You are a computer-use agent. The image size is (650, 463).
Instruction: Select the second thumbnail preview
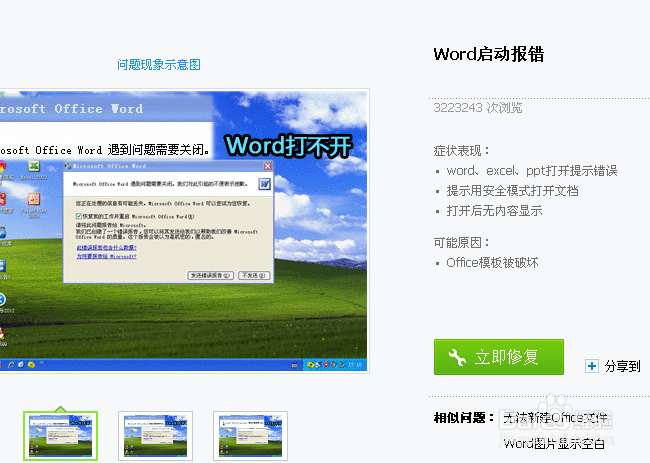[x=155, y=436]
